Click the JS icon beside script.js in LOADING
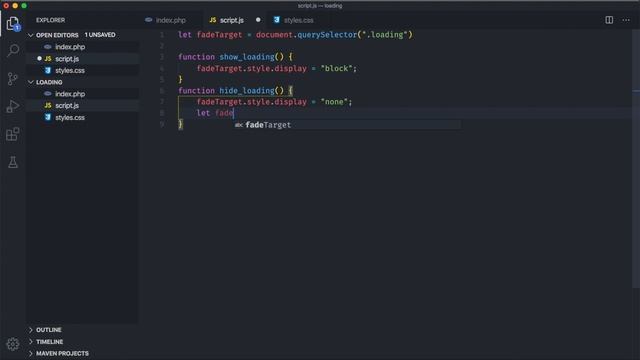Screen dimensions: 640x360 tap(48, 105)
